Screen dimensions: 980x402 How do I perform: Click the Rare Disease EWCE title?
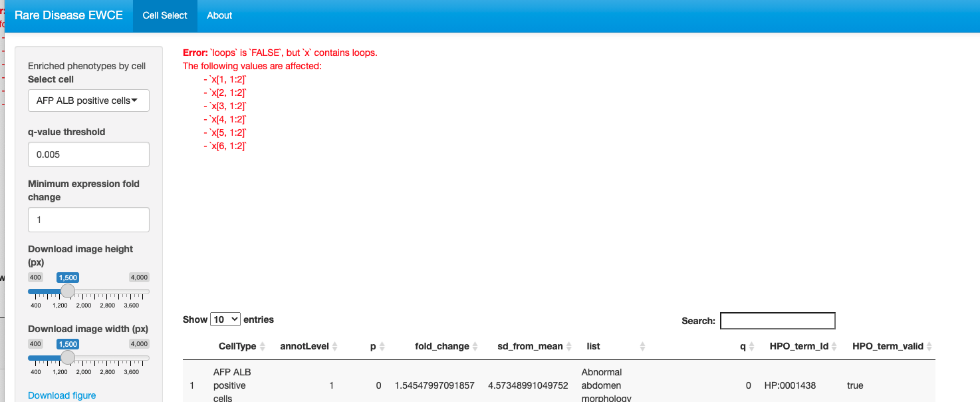pyautogui.click(x=69, y=15)
